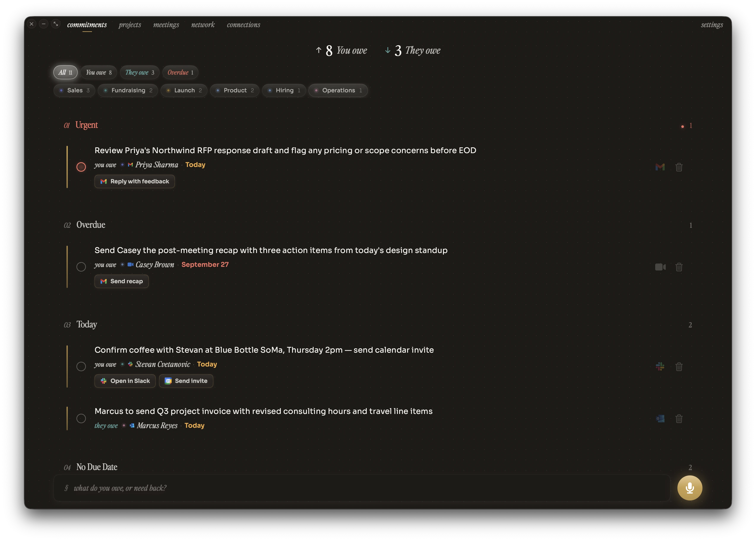The height and width of the screenshot is (541, 756).
Task: Trash the Stevan coffee confirmation commitment
Action: (x=679, y=366)
